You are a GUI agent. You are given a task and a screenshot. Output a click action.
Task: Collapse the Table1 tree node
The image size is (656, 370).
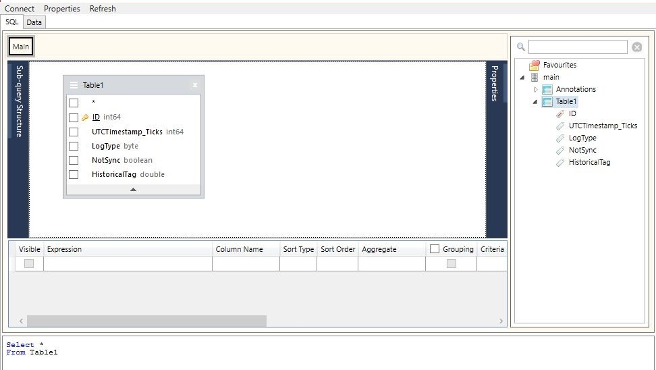tap(535, 102)
